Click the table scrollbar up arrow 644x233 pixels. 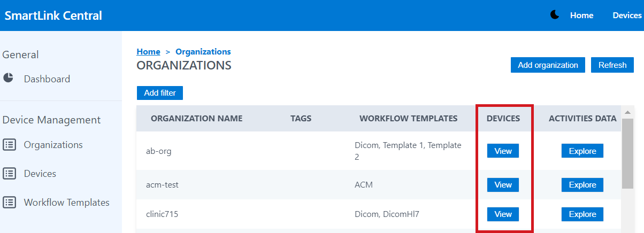pos(627,112)
